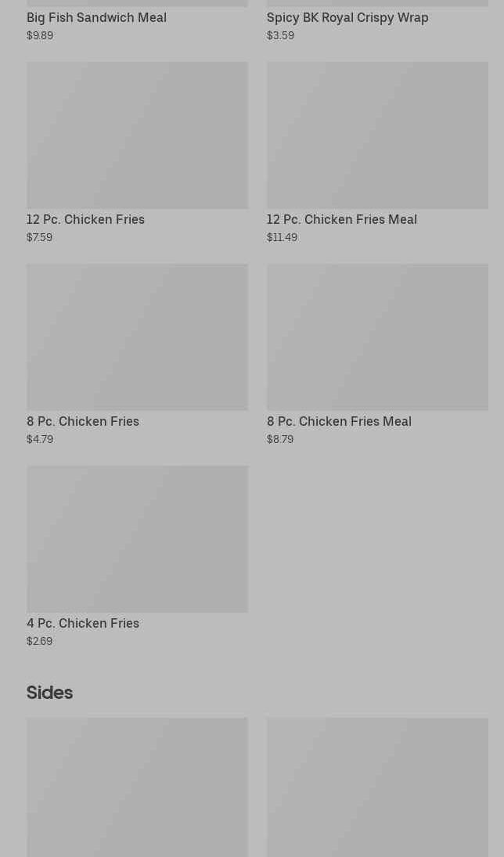Click the 8 Pc. Chicken Fries Meal photo
The image size is (504, 857).
377,337
